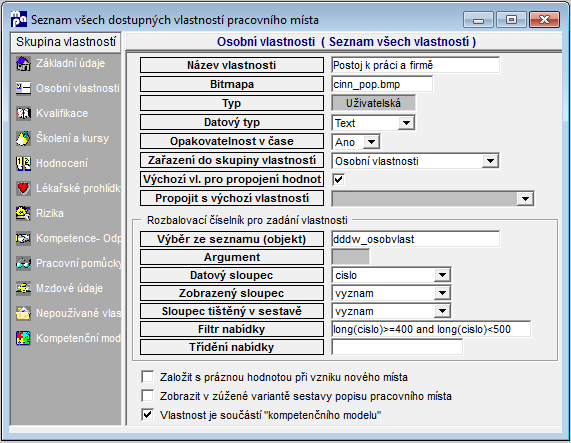571x443 pixels.
Task: Select Školení a kursy group
Action: pos(72,138)
